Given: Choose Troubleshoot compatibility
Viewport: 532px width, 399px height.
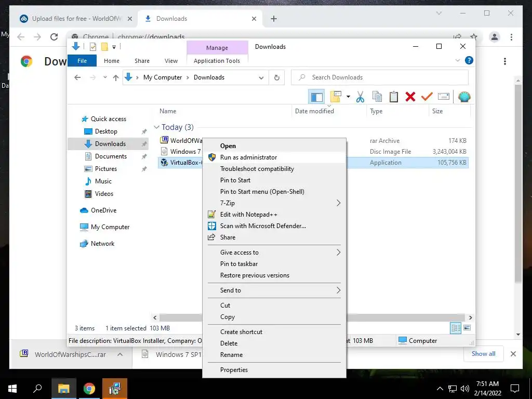Looking at the screenshot, I should tap(274, 169).
